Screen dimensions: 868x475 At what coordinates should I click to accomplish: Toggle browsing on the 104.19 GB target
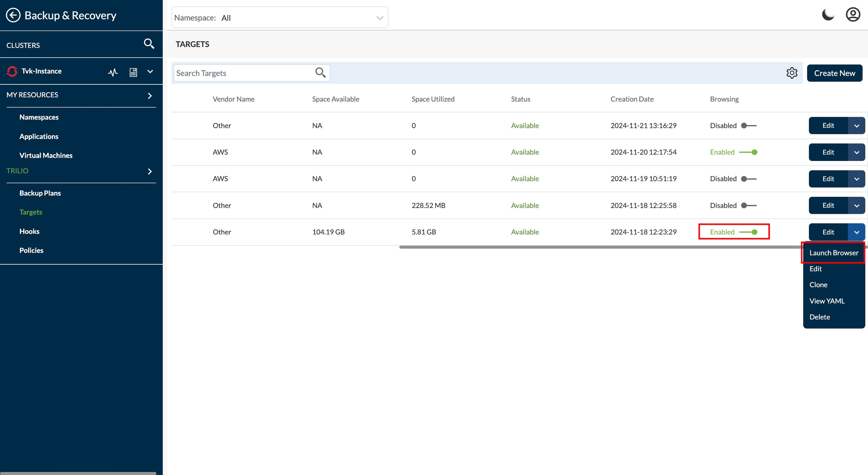point(749,232)
